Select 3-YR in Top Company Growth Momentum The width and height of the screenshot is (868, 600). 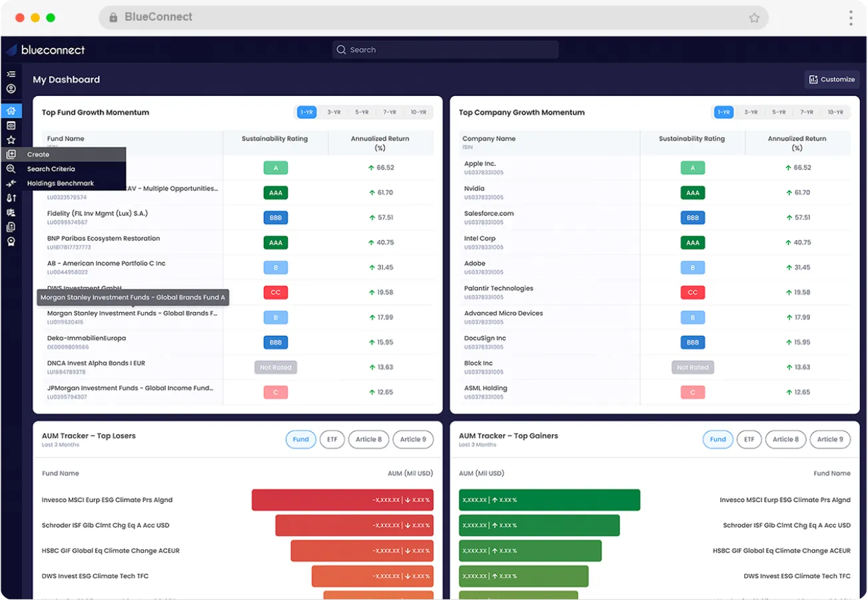pyautogui.click(x=751, y=113)
